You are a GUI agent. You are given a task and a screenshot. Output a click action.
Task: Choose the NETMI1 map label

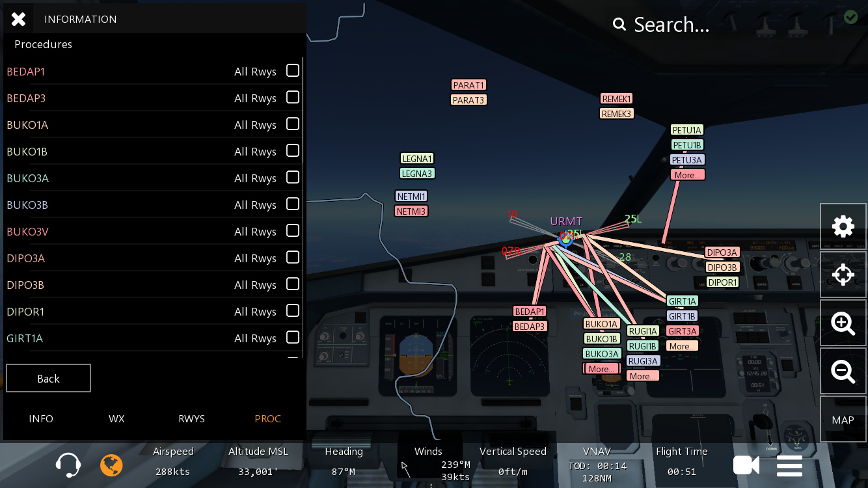click(x=411, y=197)
